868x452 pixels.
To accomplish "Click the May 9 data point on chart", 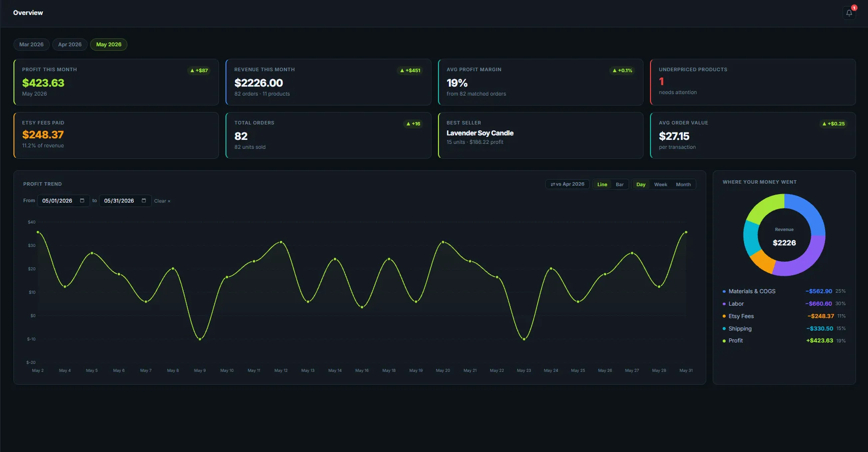I will coord(200,339).
